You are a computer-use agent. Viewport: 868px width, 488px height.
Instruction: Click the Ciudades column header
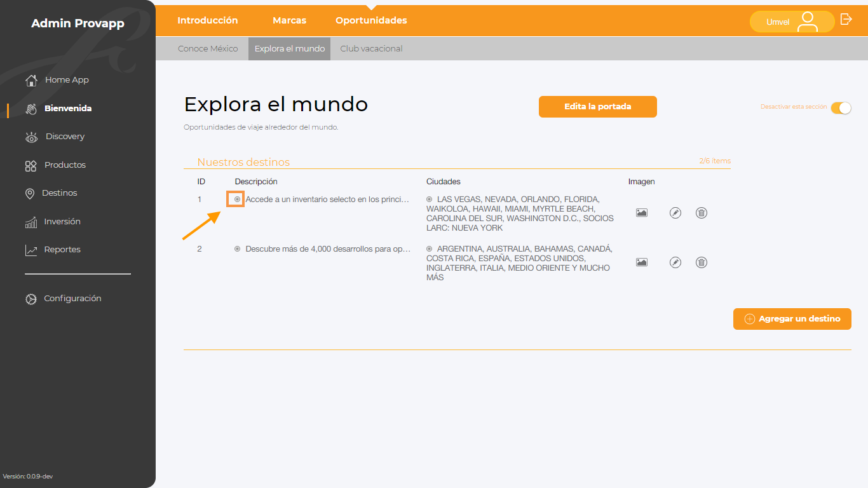(444, 182)
